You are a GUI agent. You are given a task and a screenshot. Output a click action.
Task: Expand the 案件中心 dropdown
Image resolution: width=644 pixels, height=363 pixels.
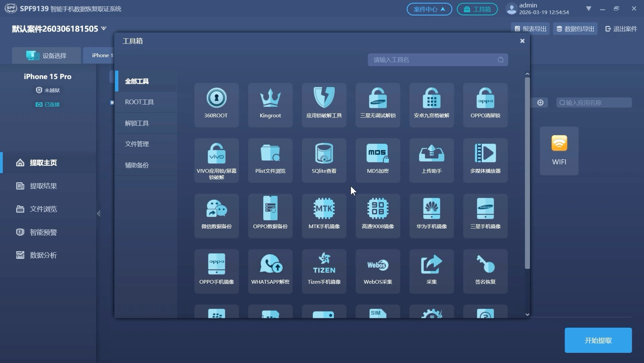[429, 9]
